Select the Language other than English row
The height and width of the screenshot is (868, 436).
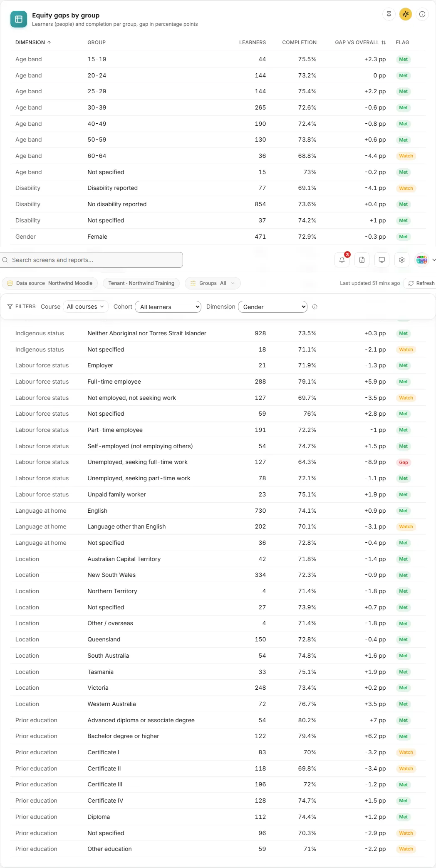[218, 526]
